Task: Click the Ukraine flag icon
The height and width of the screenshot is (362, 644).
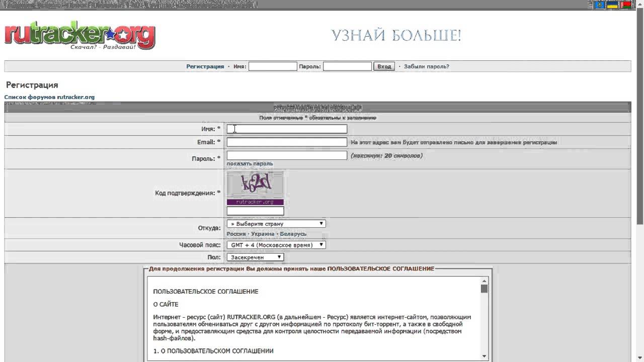Action: 612,5
